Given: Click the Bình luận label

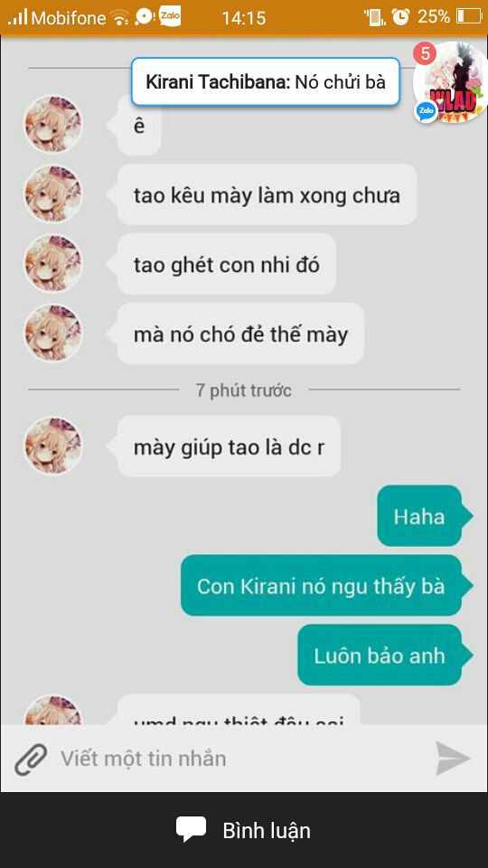Looking at the screenshot, I should click(x=266, y=830).
